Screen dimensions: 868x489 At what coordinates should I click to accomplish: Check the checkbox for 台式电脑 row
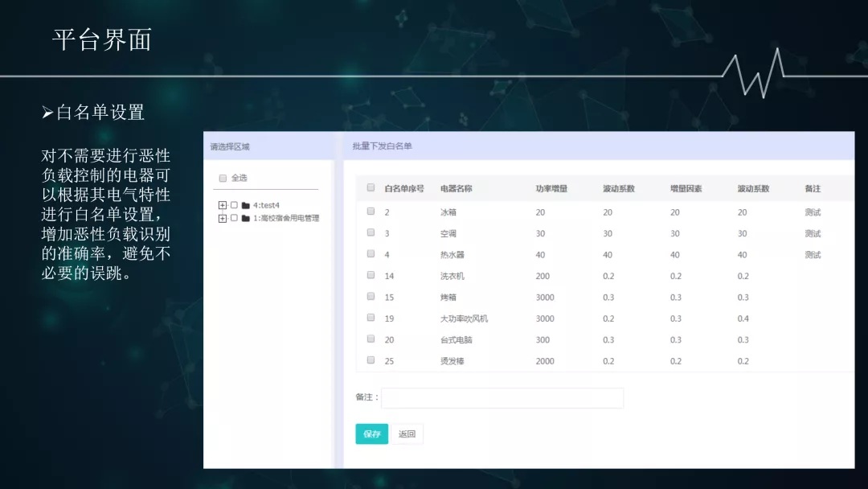click(x=371, y=339)
